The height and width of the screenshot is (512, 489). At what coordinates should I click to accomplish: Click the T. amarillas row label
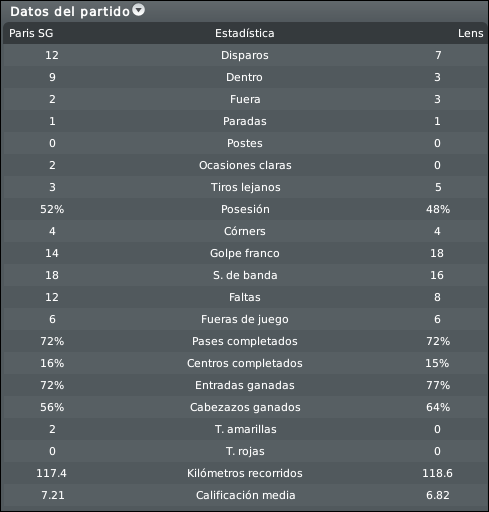tap(246, 429)
